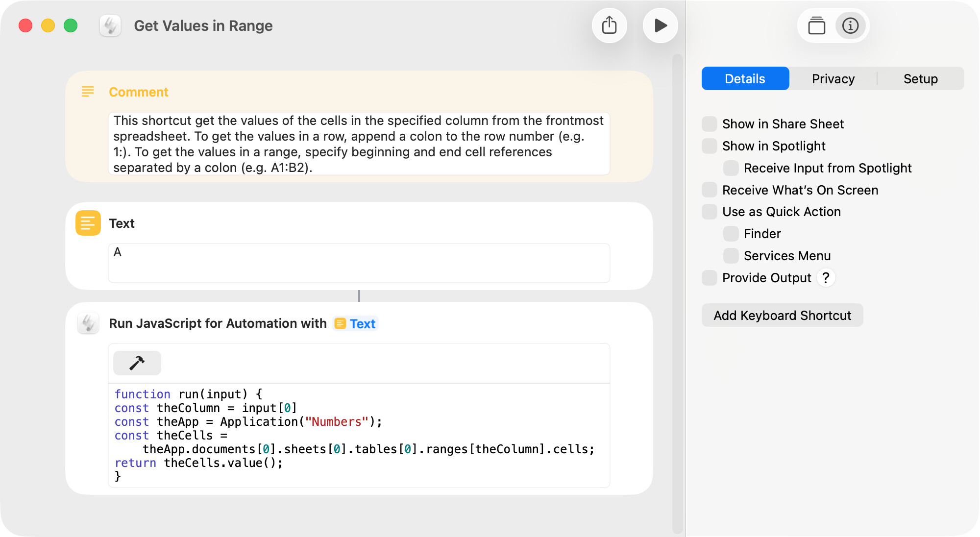Click the Share shortcut icon

tap(609, 25)
